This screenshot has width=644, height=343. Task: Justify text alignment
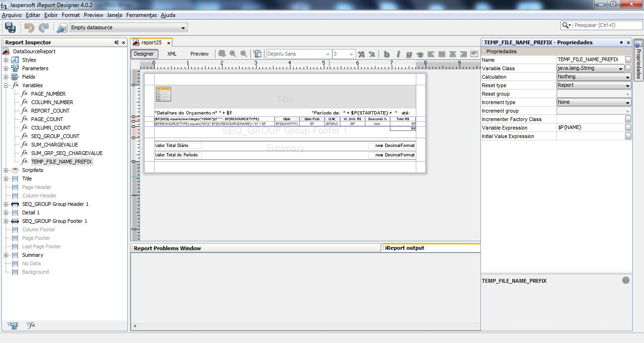(x=442, y=54)
